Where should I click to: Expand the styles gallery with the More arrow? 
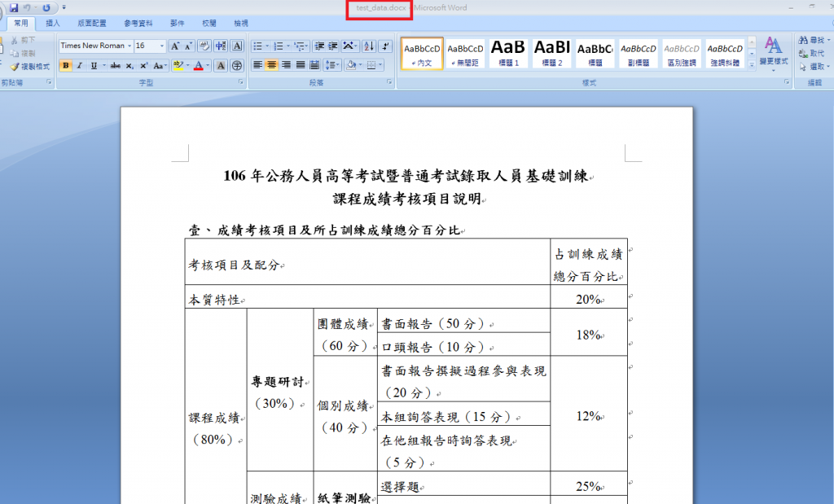(x=752, y=65)
